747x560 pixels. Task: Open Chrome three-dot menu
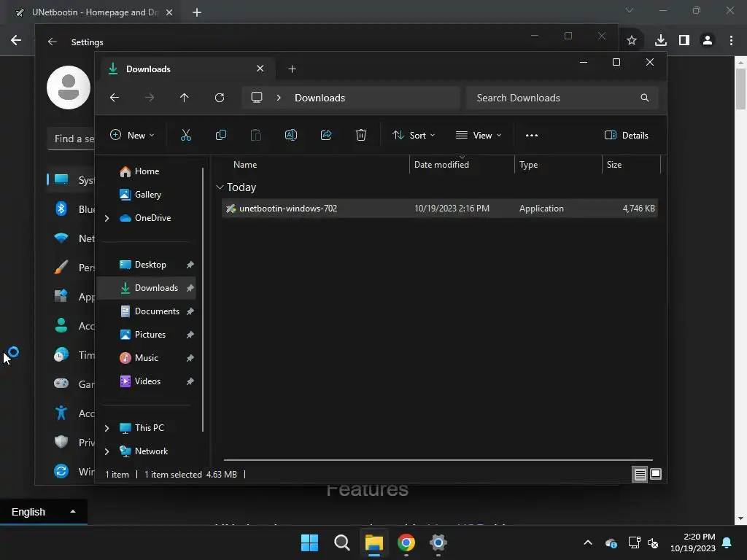click(731, 41)
